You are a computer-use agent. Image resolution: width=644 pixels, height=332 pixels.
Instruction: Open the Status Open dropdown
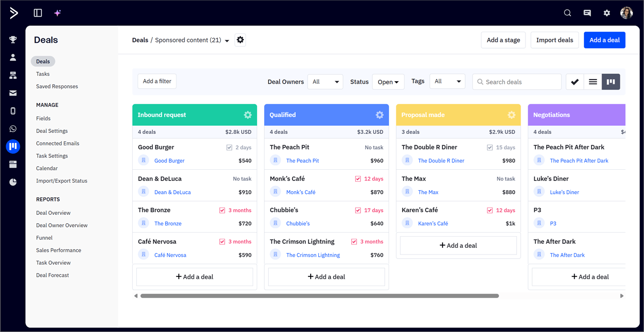click(388, 82)
